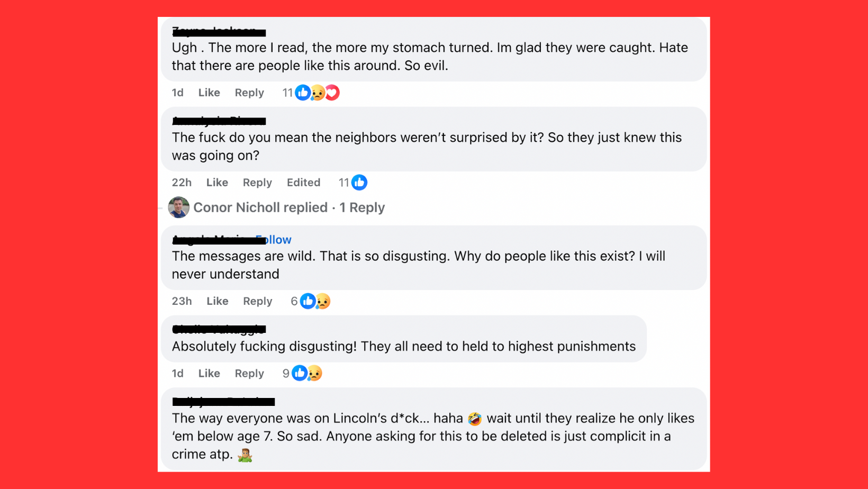Click the Edited label on the second comment
This screenshot has width=868, height=489.
[303, 182]
